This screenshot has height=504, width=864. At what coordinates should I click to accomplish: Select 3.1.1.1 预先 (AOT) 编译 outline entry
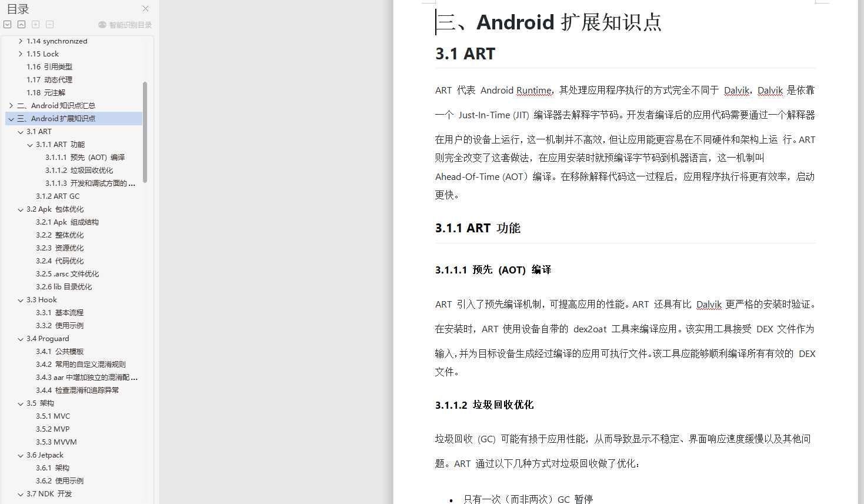click(x=85, y=158)
